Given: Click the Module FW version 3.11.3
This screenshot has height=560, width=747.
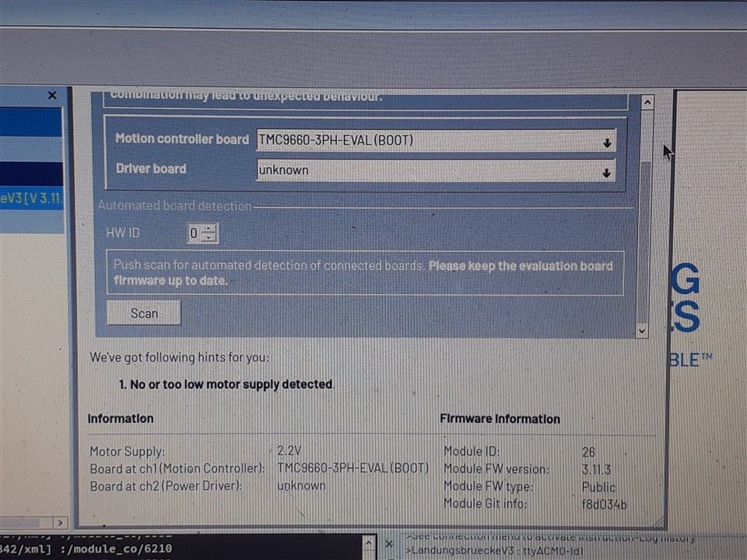Looking at the screenshot, I should coord(596,470).
